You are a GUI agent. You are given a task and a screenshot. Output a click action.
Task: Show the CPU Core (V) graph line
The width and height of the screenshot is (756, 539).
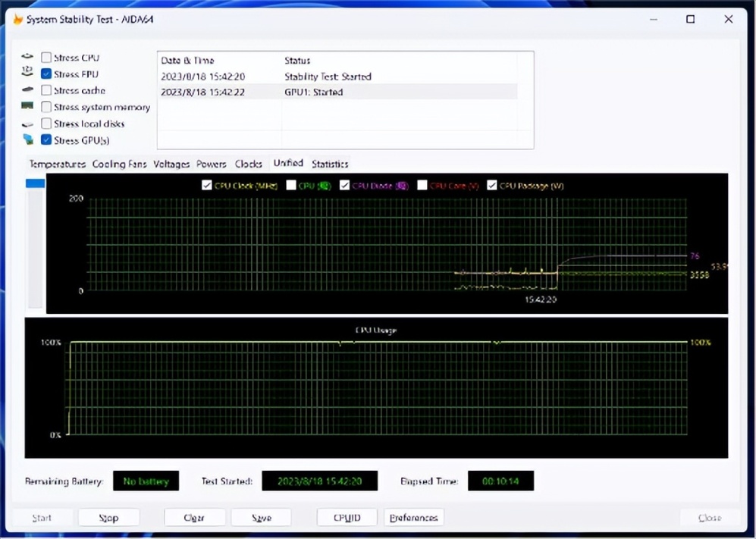422,186
